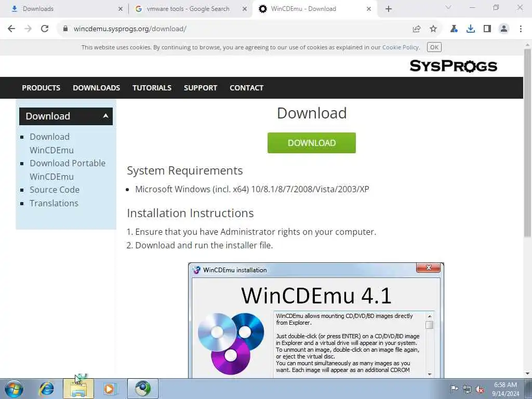Open the Cookie Policy link
Image resolution: width=532 pixels, height=399 pixels.
point(401,47)
